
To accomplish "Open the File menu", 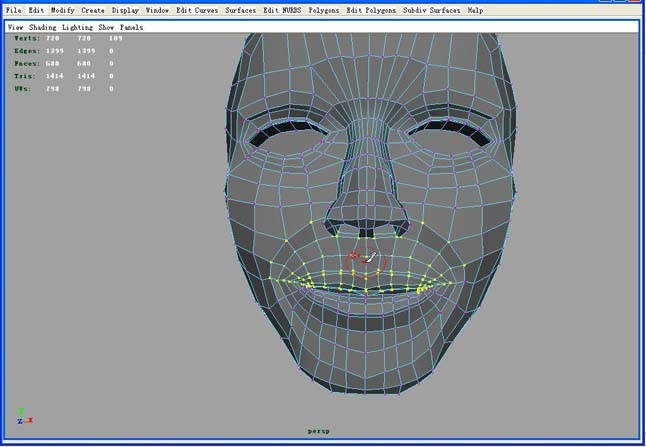I will coord(13,10).
